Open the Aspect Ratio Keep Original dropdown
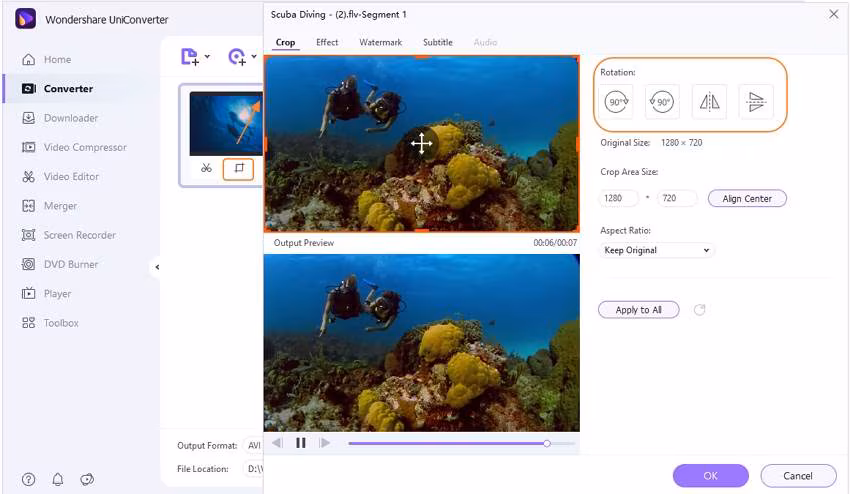 [x=656, y=250]
